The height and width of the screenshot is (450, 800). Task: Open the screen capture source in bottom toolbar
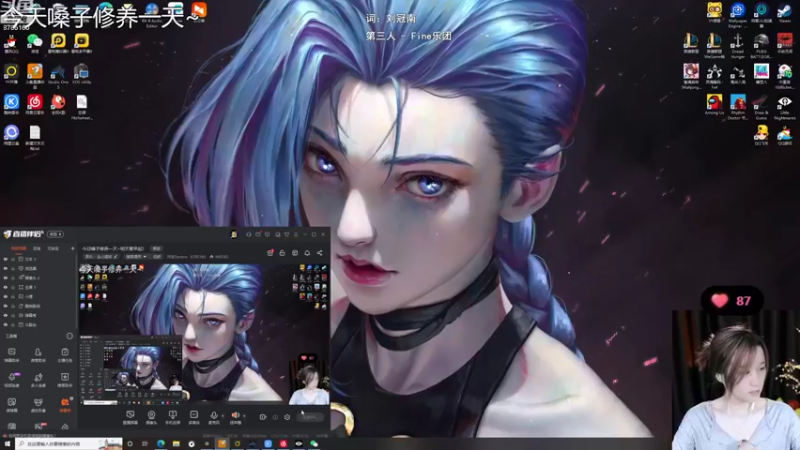[x=130, y=417]
